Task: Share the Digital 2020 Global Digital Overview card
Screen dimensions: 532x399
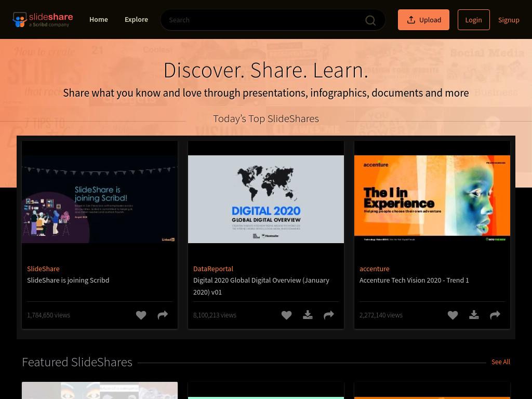Action: click(x=329, y=315)
